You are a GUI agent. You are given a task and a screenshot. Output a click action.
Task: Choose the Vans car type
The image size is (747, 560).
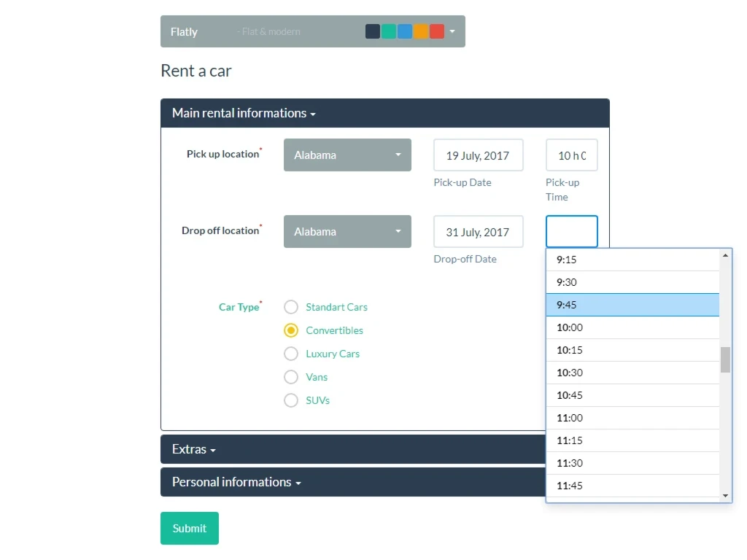pos(291,377)
